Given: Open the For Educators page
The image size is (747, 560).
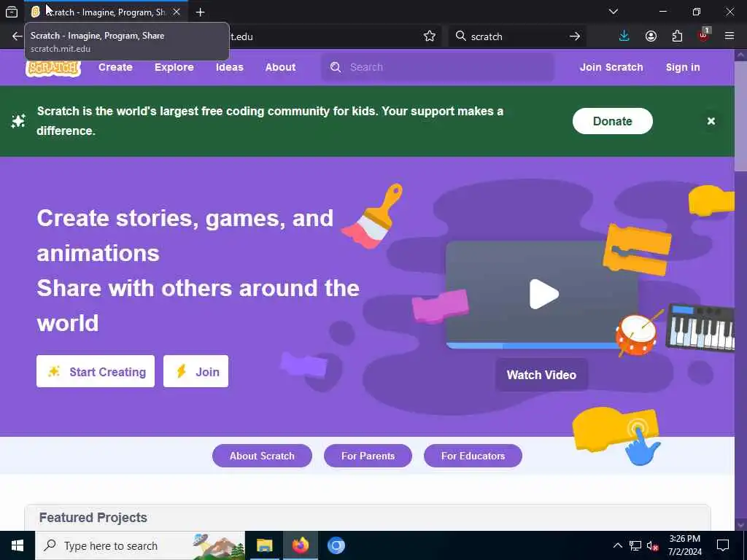Looking at the screenshot, I should [x=473, y=456].
